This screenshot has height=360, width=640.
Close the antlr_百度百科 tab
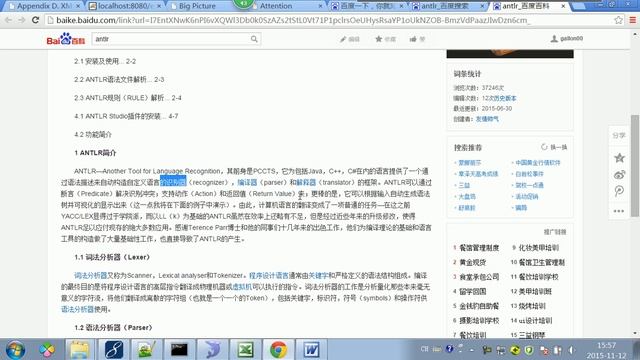(563, 6)
